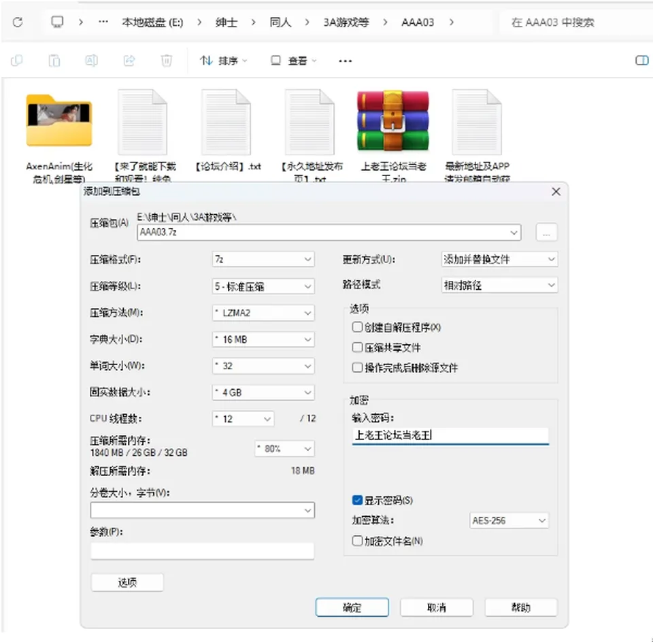Image resolution: width=653 pixels, height=644 pixels.
Task: Select the 【永久地址发布页】.txt file
Action: click(x=311, y=137)
